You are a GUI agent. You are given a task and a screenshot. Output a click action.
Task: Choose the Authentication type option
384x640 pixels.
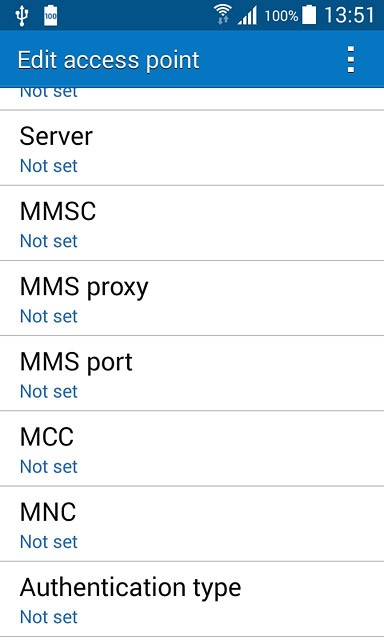192,599
